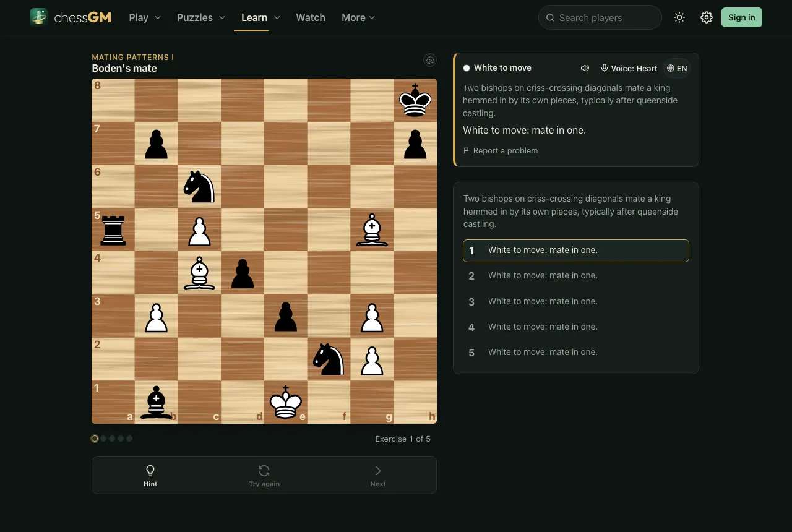792x532 pixels.
Task: Click the MATING PATTERNS I heading
Action: click(132, 57)
